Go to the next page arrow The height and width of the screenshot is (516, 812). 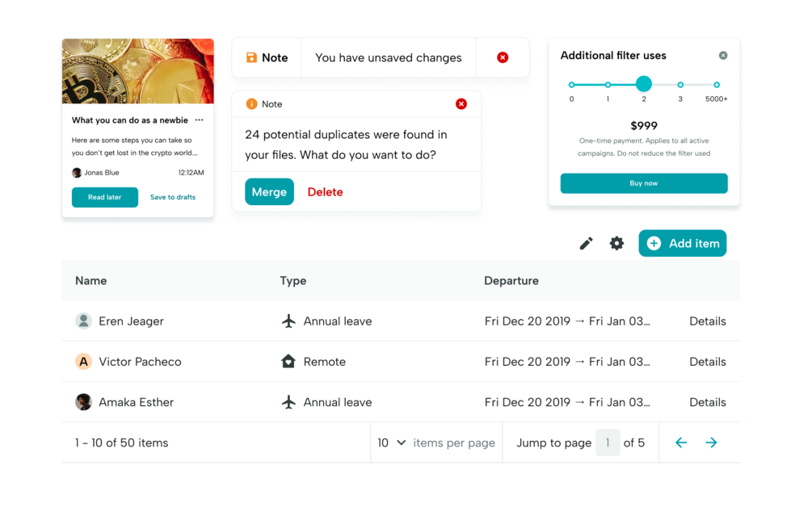[x=711, y=443]
